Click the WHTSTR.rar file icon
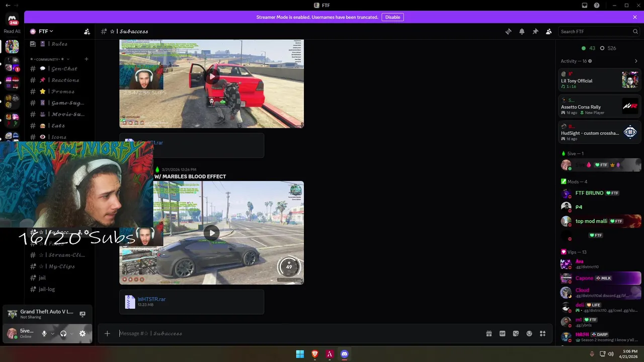This screenshot has height=362, width=644. tap(130, 302)
